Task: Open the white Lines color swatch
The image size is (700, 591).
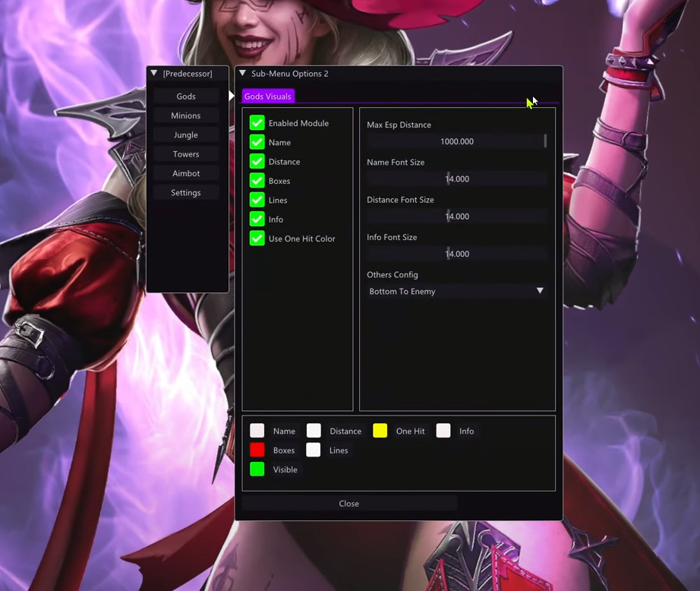Action: (x=314, y=450)
